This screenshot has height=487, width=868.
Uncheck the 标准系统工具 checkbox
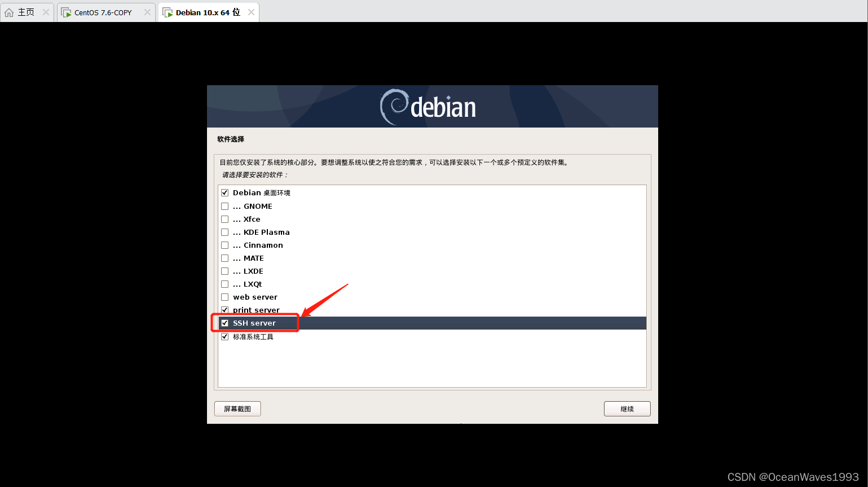tap(224, 337)
